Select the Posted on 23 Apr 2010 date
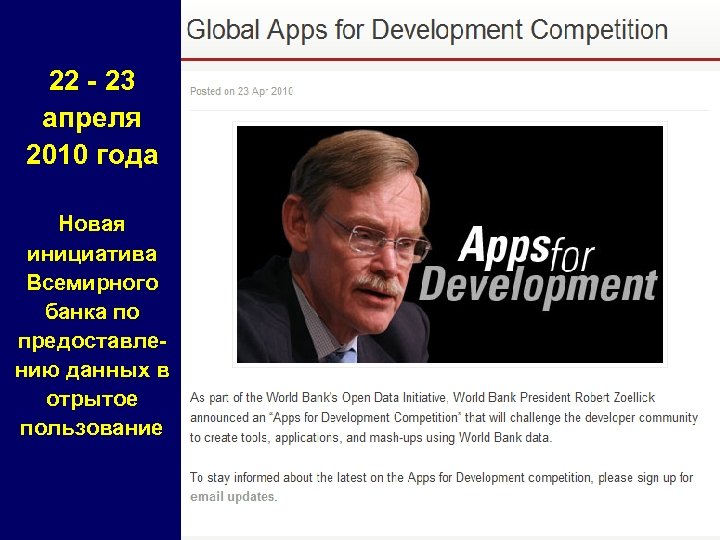 (242, 91)
